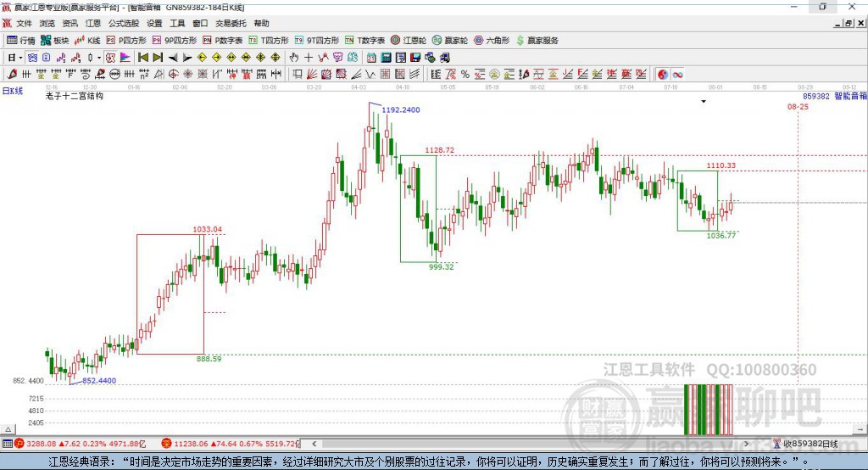The image size is (868, 470).
Task: Open the 交易委托 menu
Action: (231, 23)
